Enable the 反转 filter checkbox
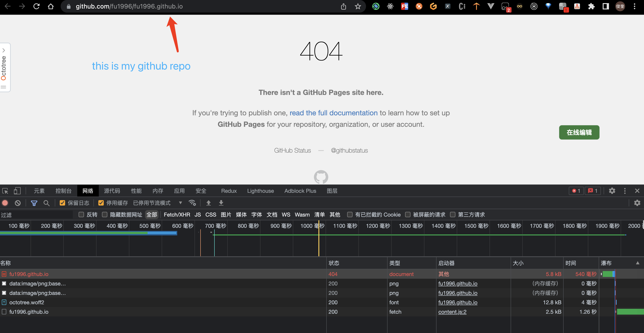Image resolution: width=644 pixels, height=333 pixels. [81, 215]
